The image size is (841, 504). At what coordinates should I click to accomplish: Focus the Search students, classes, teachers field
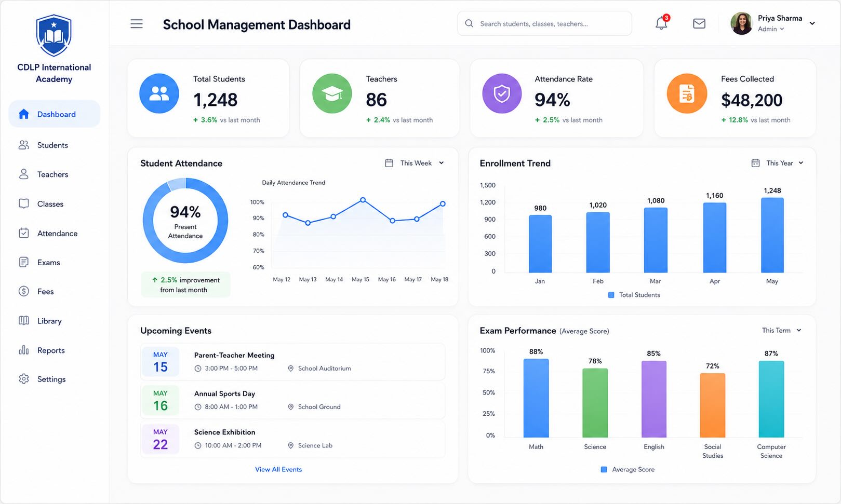(544, 23)
